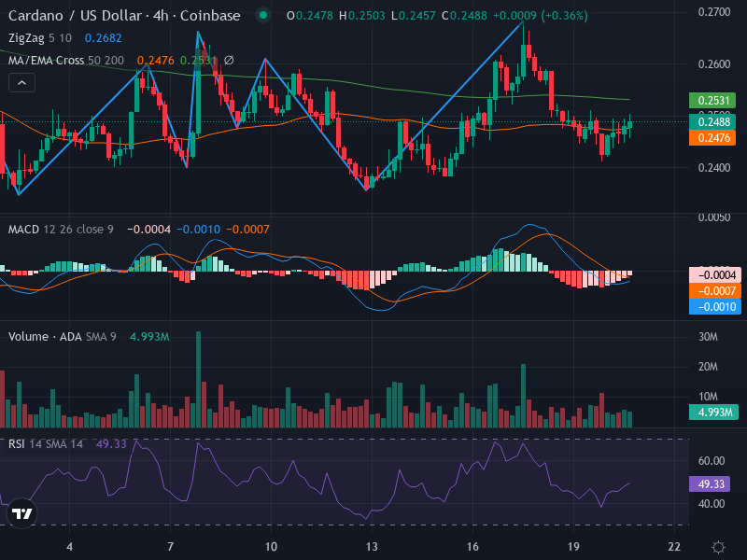This screenshot has width=747, height=560.
Task: Click the green market status dot
Action: pyautogui.click(x=263, y=15)
